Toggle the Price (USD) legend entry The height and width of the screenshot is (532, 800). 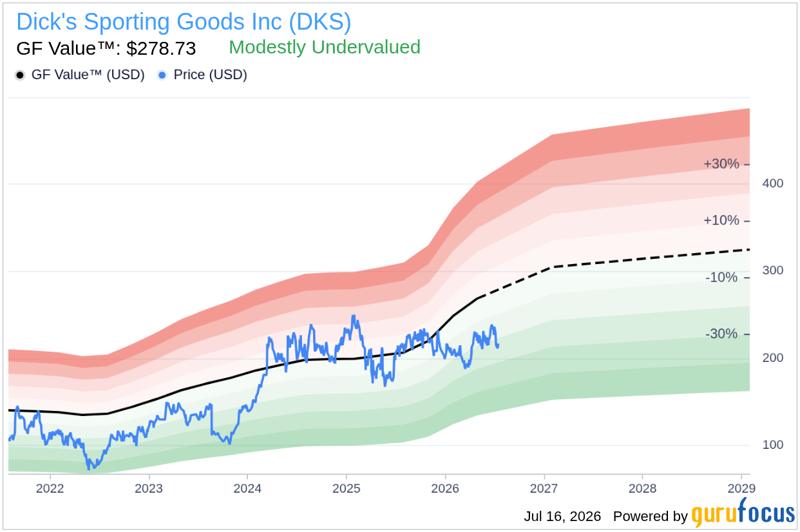(202, 75)
